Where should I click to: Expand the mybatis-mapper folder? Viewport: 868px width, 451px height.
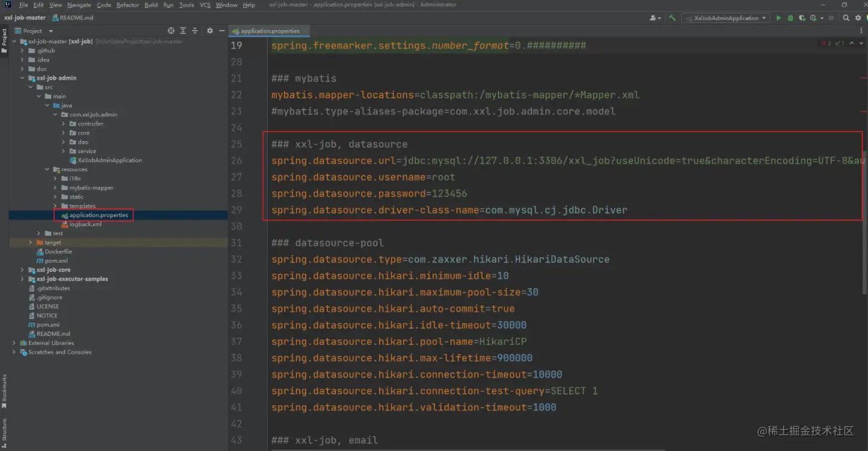55,188
